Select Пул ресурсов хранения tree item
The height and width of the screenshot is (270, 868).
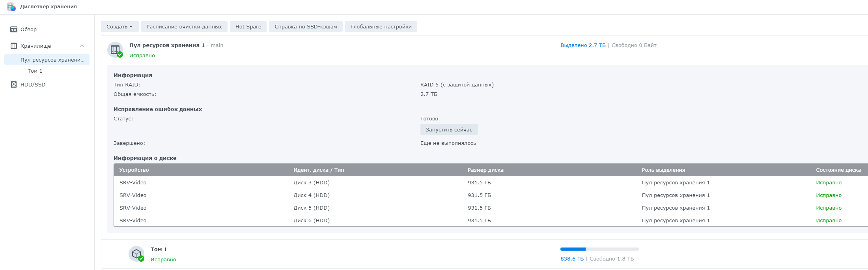[x=47, y=60]
